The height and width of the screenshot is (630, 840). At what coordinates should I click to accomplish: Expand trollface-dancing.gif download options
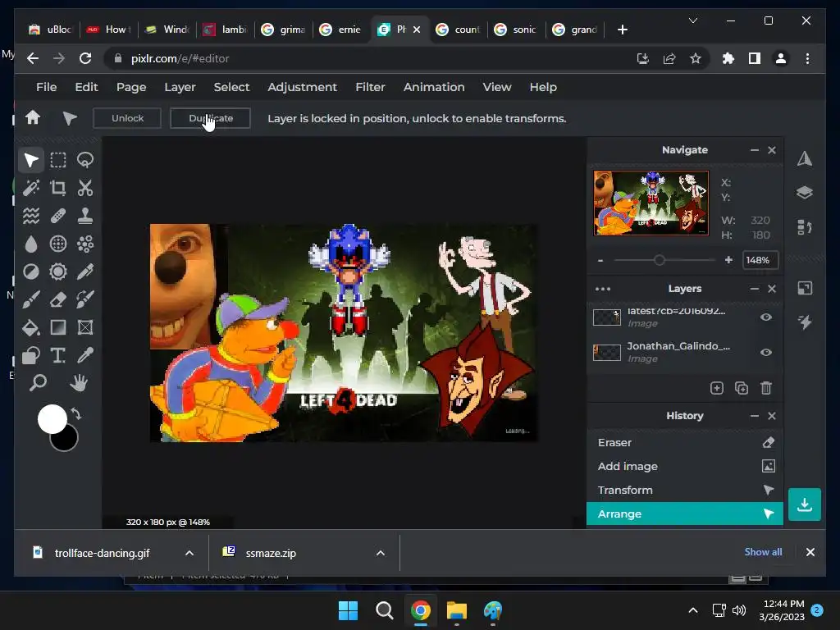(189, 553)
